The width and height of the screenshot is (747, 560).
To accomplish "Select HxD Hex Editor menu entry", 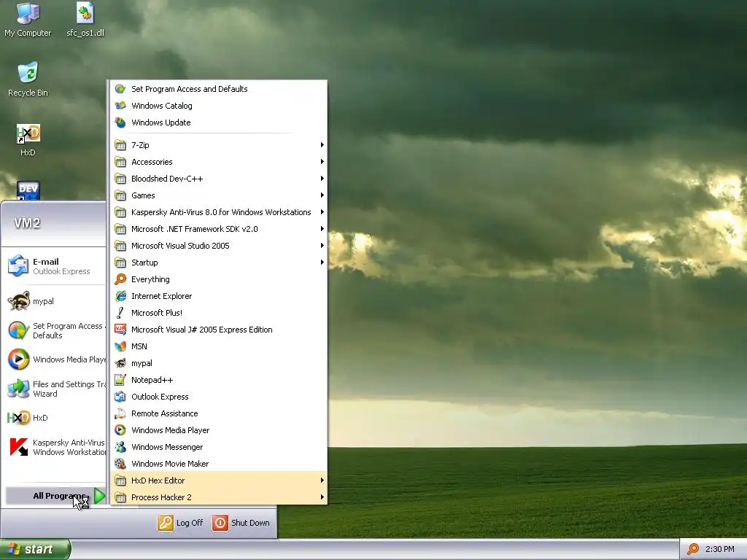I will 219,481.
